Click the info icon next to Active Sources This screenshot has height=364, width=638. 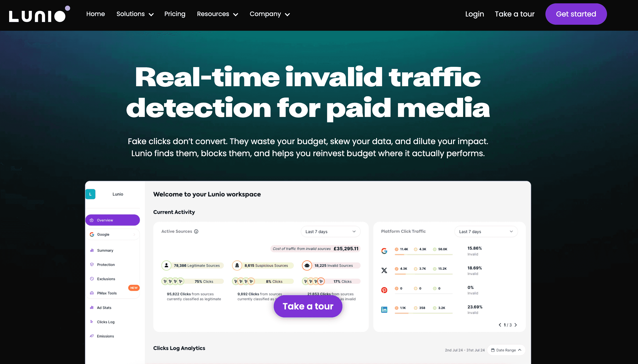(196, 231)
